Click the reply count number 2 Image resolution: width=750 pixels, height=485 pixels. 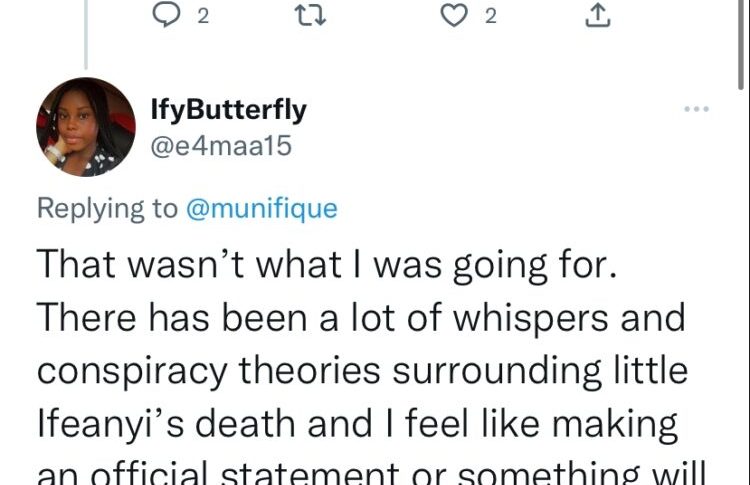(x=203, y=15)
